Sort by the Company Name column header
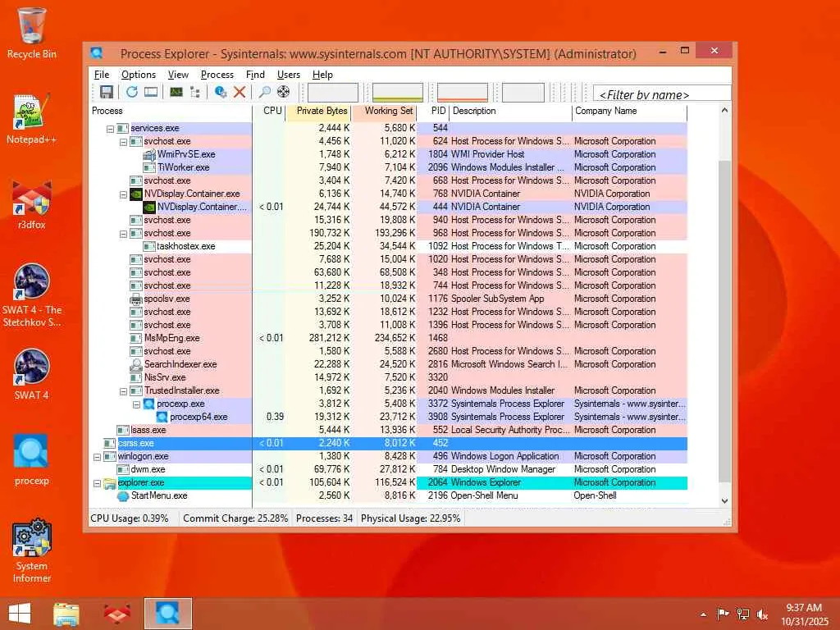 [x=629, y=111]
